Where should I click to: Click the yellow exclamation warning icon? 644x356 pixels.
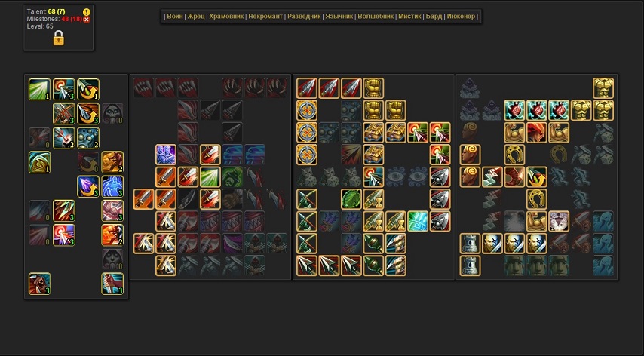86,12
